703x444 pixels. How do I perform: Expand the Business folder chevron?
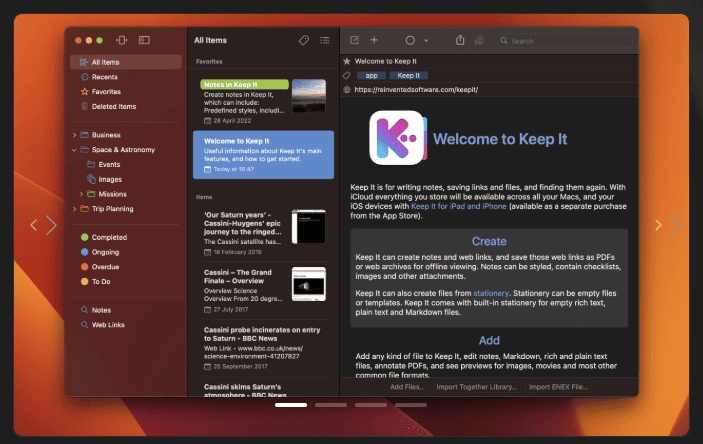[x=74, y=135]
